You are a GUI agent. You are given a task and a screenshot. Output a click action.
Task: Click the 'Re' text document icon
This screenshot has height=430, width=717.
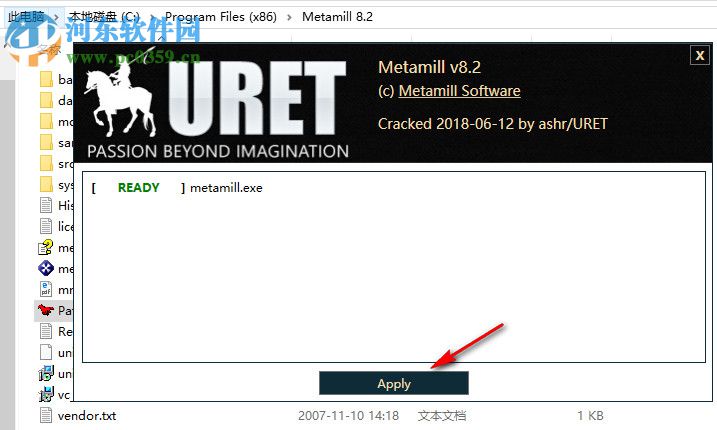(x=46, y=331)
